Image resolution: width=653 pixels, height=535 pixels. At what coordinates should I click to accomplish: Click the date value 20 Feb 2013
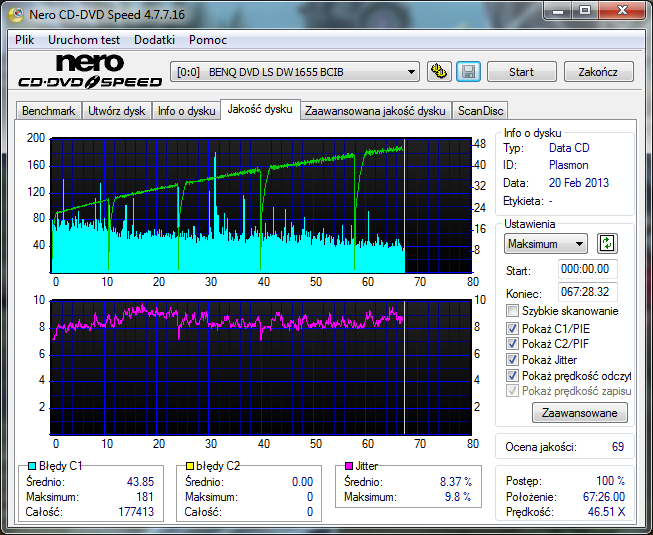(579, 183)
